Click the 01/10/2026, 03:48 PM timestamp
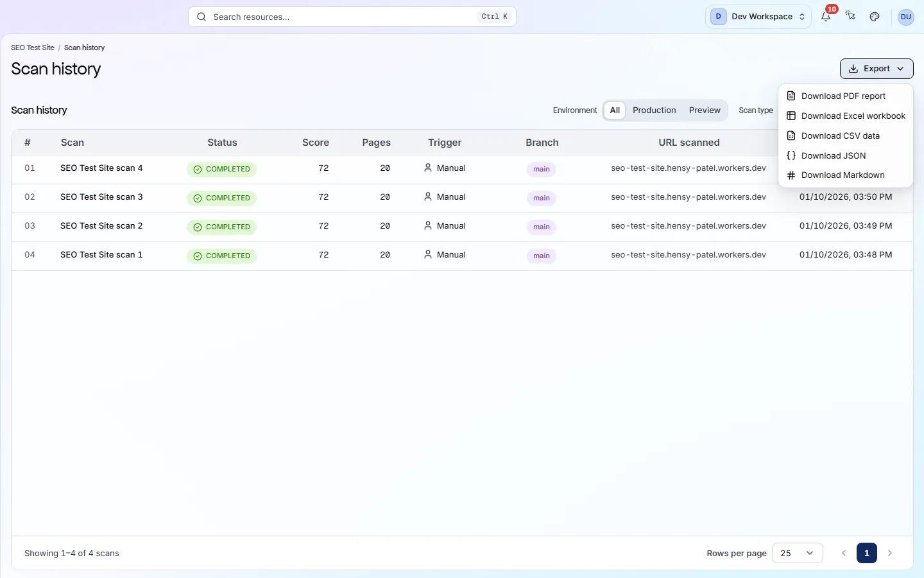The height and width of the screenshot is (578, 924). coord(846,255)
